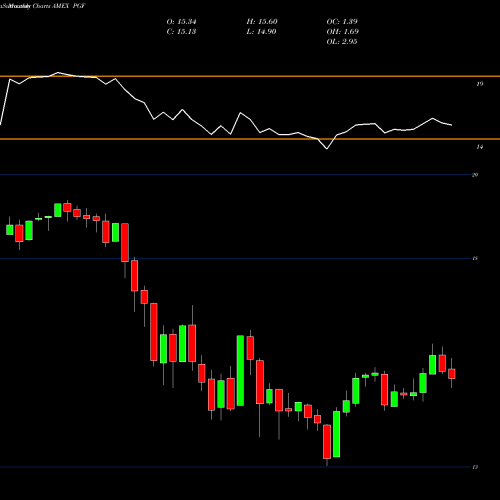Click the "18" price axis label
500x500 pixels.
click(475, 258)
